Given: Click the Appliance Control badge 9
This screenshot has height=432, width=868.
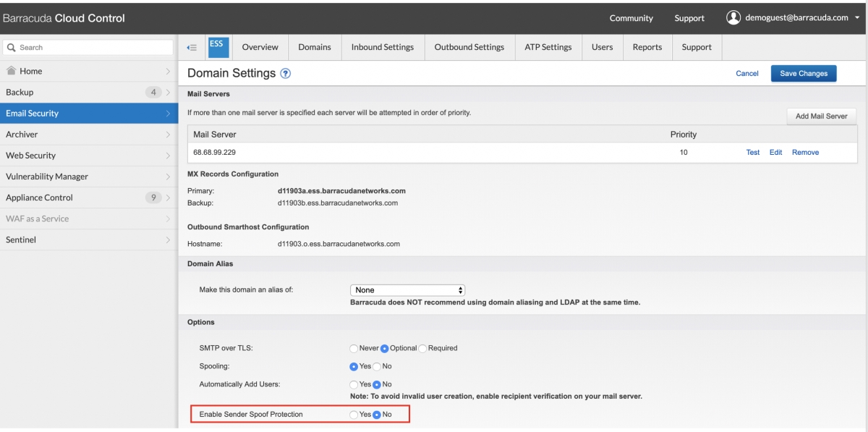Looking at the screenshot, I should pos(153,197).
